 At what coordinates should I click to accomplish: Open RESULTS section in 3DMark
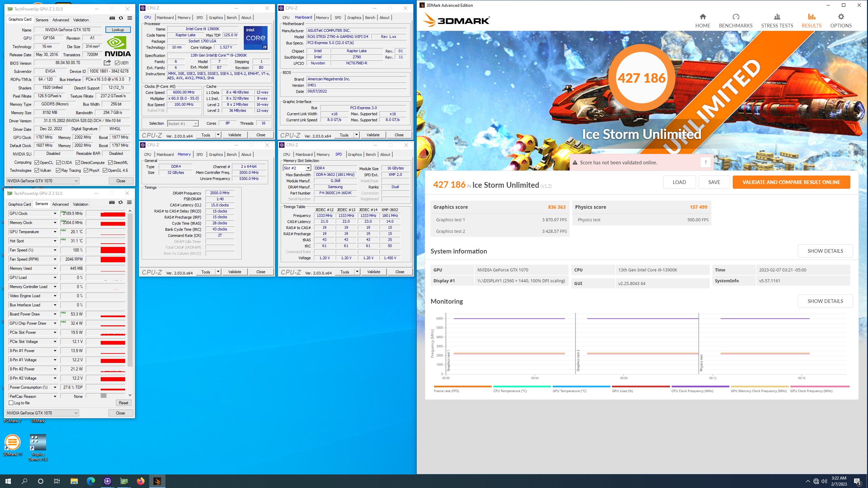click(x=811, y=21)
